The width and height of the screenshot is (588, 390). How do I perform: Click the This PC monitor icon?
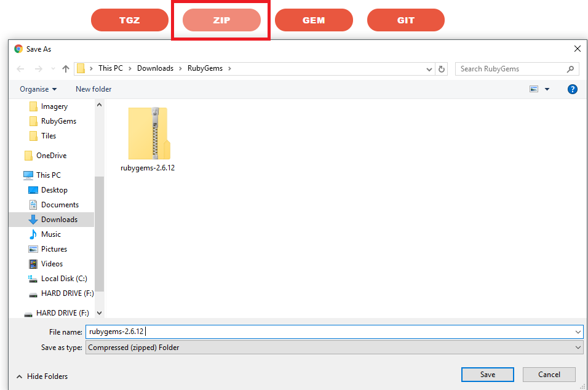click(28, 175)
